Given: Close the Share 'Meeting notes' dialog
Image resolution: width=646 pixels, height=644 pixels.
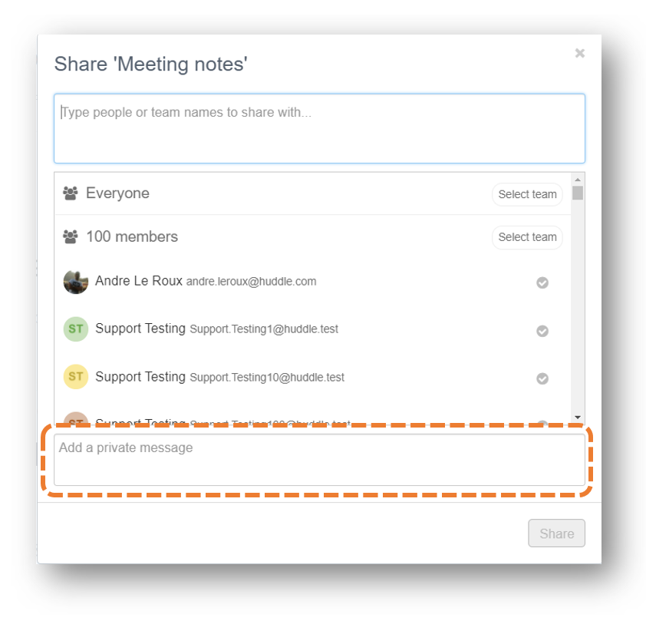Looking at the screenshot, I should pos(580,53).
